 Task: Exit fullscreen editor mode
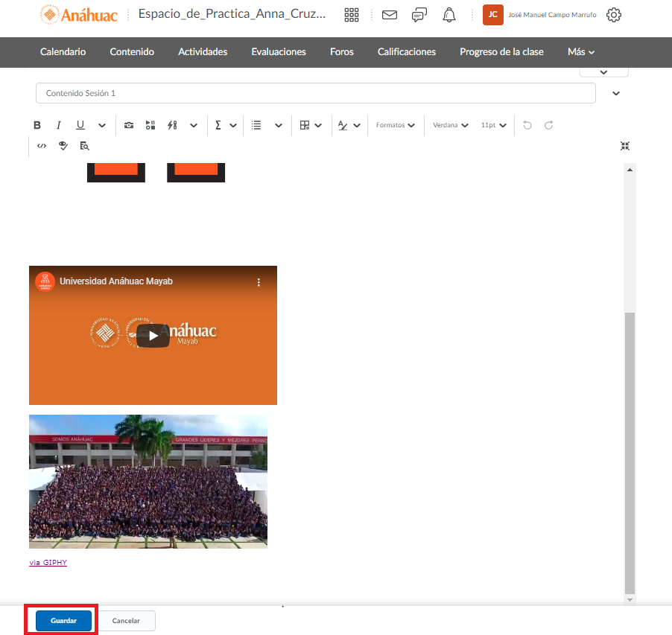[625, 146]
